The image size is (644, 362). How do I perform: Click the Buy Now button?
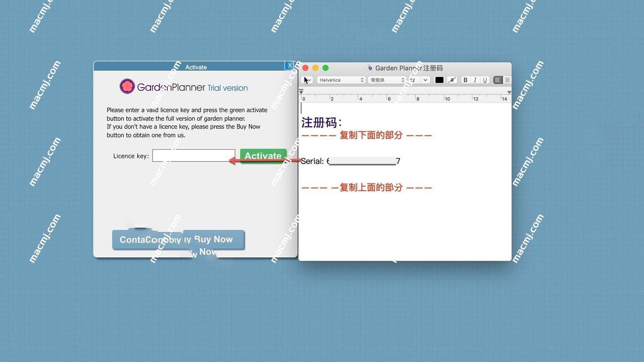pos(213,239)
